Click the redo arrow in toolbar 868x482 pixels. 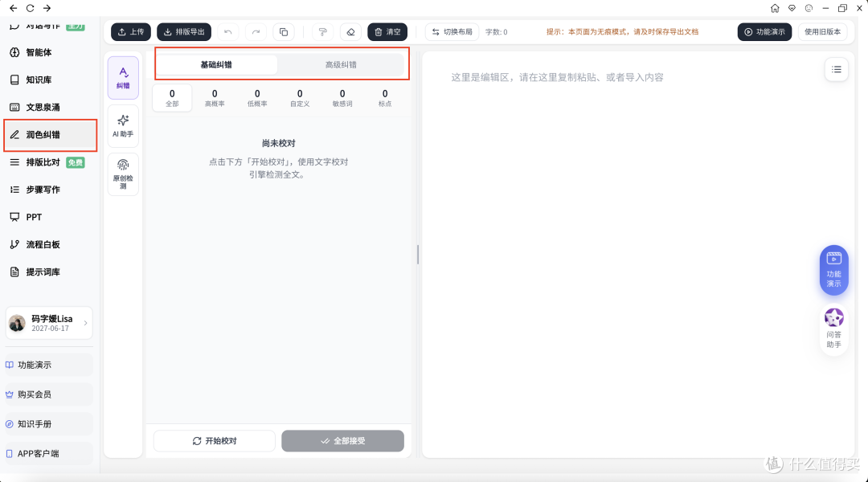point(256,32)
